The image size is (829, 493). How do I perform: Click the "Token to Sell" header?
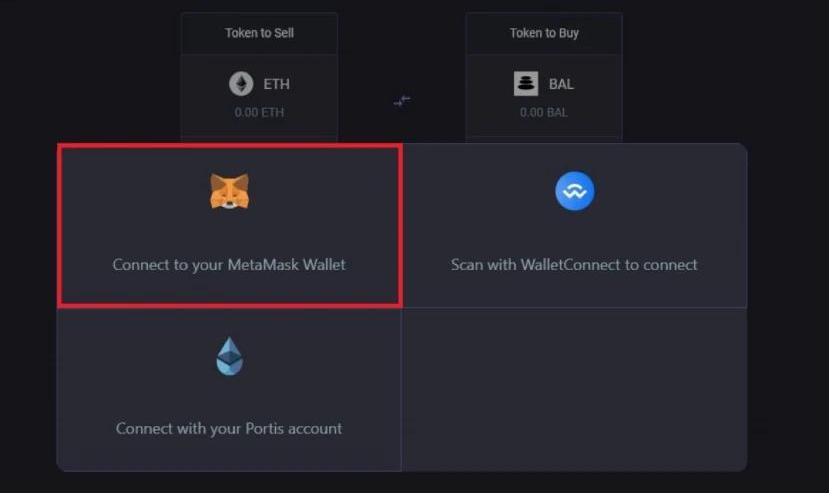click(259, 33)
